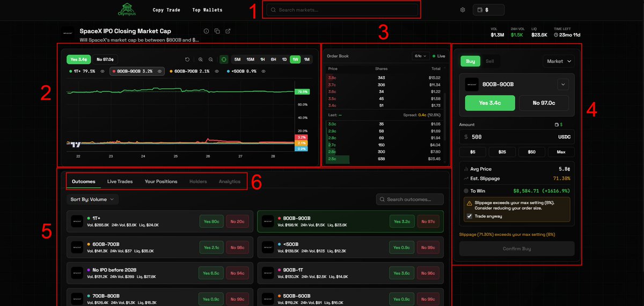Toggle visibility of 1T+ chart line
644x306 pixels.
coord(102,71)
